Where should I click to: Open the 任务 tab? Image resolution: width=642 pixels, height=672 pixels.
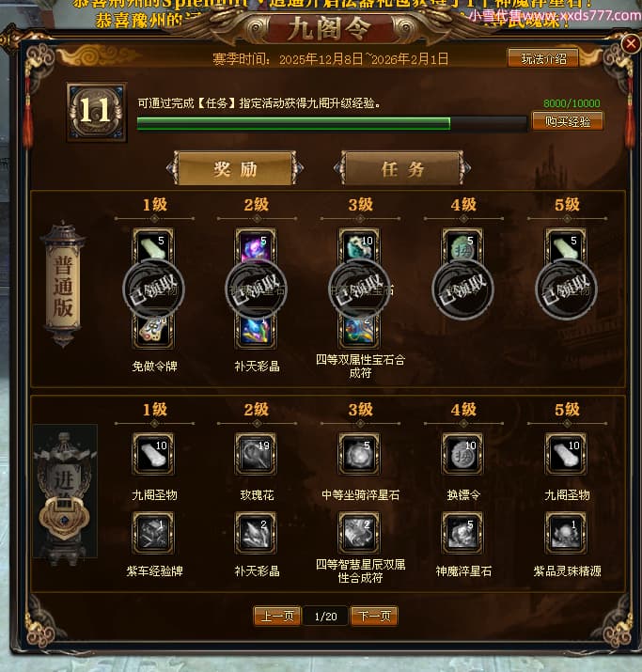click(x=403, y=168)
